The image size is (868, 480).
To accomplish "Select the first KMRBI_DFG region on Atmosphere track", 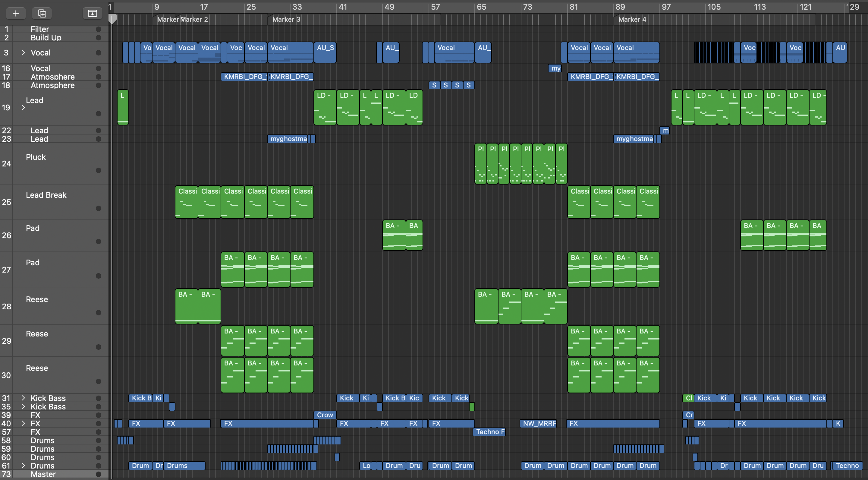I will (244, 77).
